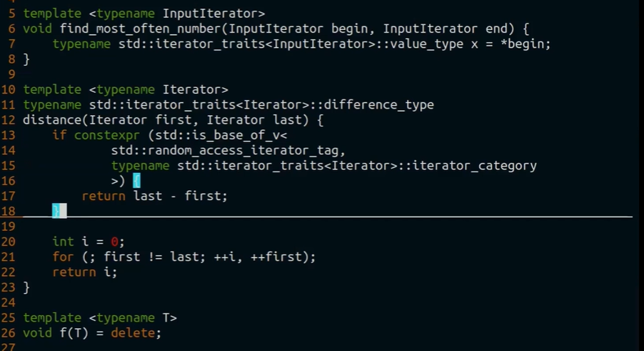Click the "return i;" statement
Screen dimensions: 644x351
pos(85,272)
